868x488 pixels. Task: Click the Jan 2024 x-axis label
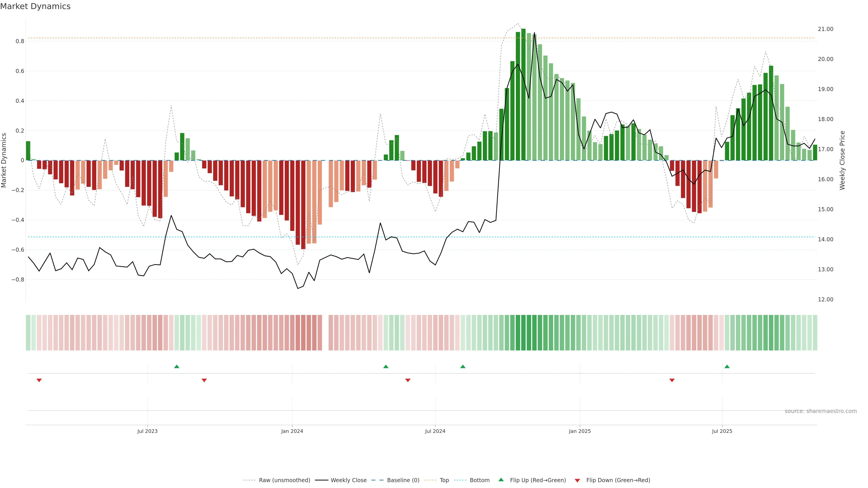click(x=292, y=431)
